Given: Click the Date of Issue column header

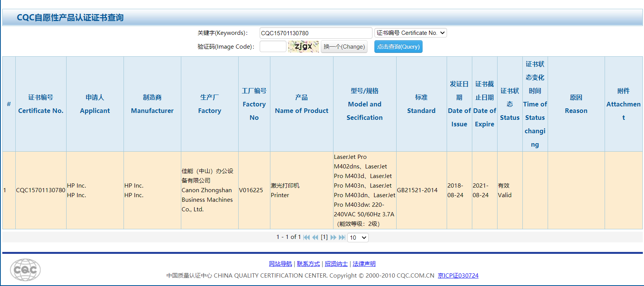Looking at the screenshot, I should (x=459, y=104).
